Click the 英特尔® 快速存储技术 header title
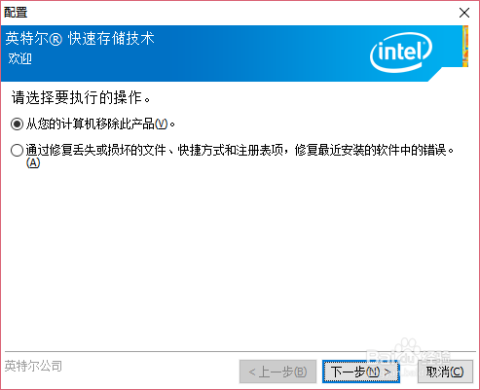 click(x=80, y=38)
